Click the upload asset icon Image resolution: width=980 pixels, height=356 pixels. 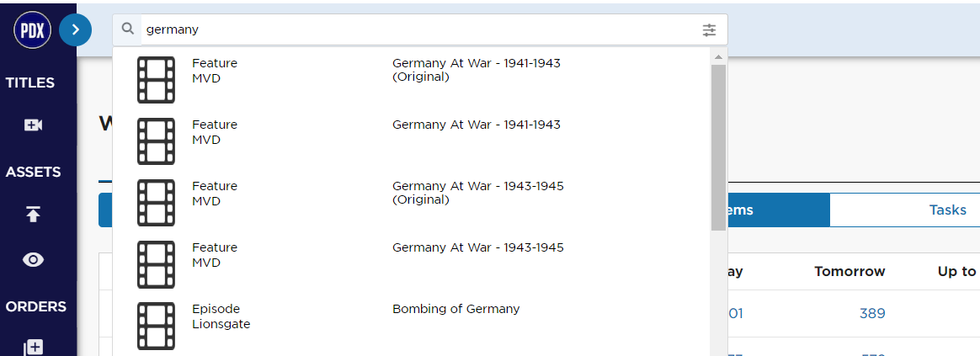pos(33,215)
